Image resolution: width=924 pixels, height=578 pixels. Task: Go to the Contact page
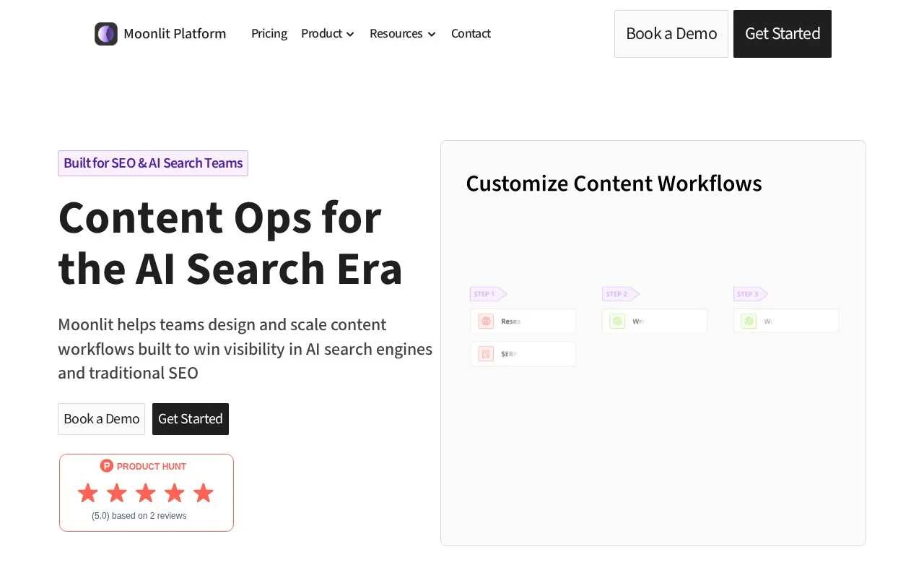coord(471,33)
